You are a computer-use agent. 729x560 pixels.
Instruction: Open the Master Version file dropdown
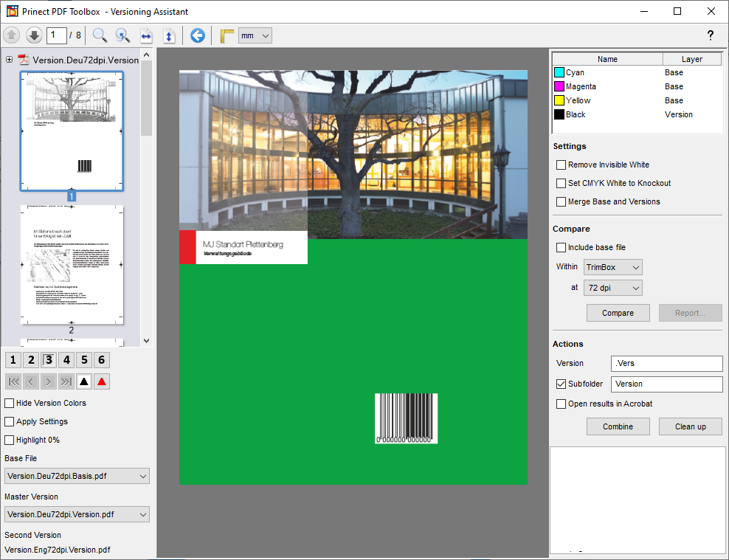[x=77, y=514]
